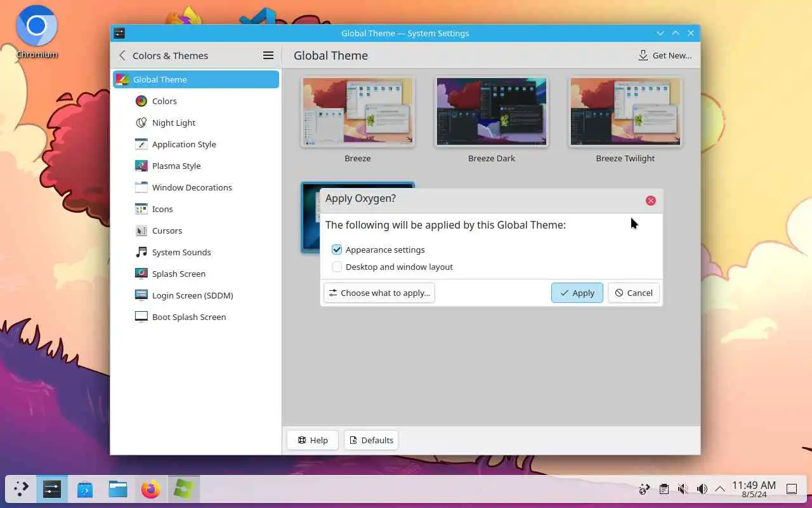Select the Breeze theme thumbnail

pos(358,112)
